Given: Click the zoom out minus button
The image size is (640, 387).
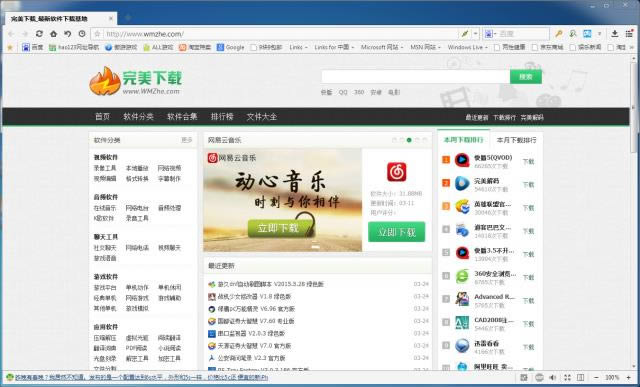Looking at the screenshot, I should click(596, 378).
